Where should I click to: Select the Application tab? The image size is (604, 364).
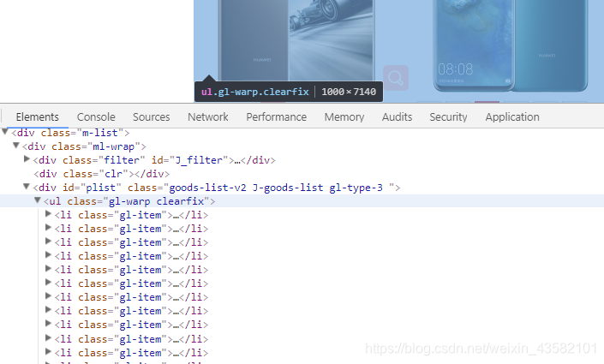(512, 116)
